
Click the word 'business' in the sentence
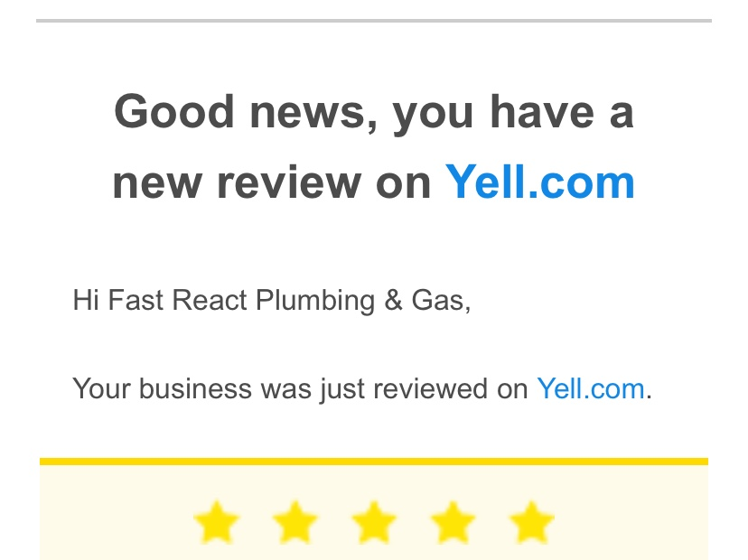(x=195, y=388)
